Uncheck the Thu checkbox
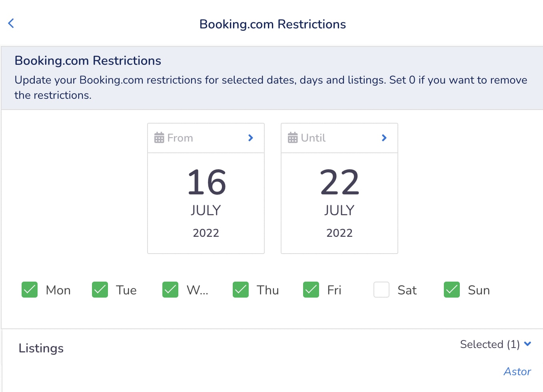The width and height of the screenshot is (543, 392). click(x=241, y=290)
